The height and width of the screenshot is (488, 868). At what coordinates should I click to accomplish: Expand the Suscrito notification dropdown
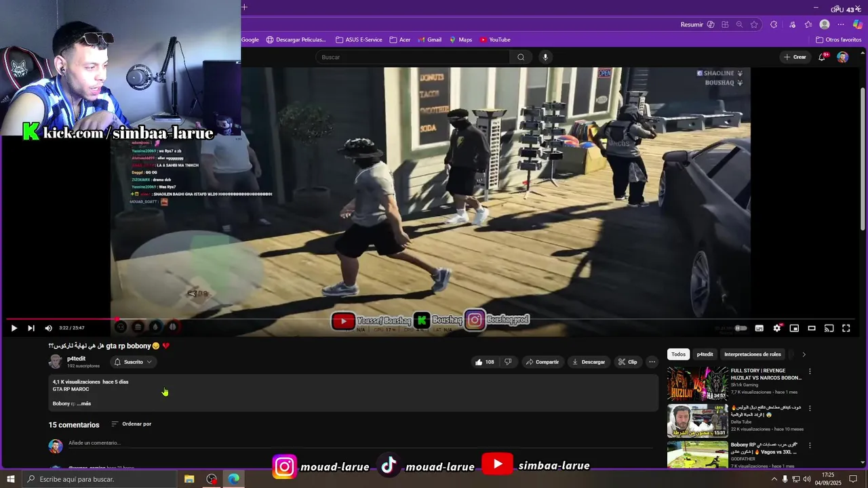[133, 362]
